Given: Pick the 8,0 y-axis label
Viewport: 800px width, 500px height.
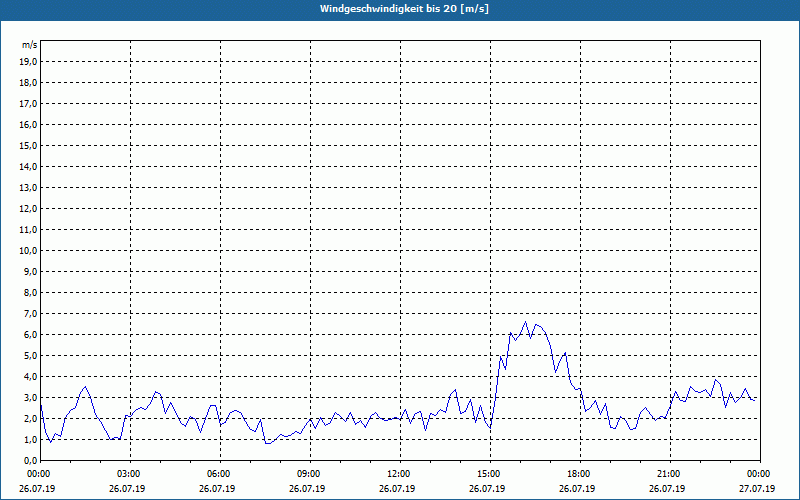Looking at the screenshot, I should click(x=30, y=292).
